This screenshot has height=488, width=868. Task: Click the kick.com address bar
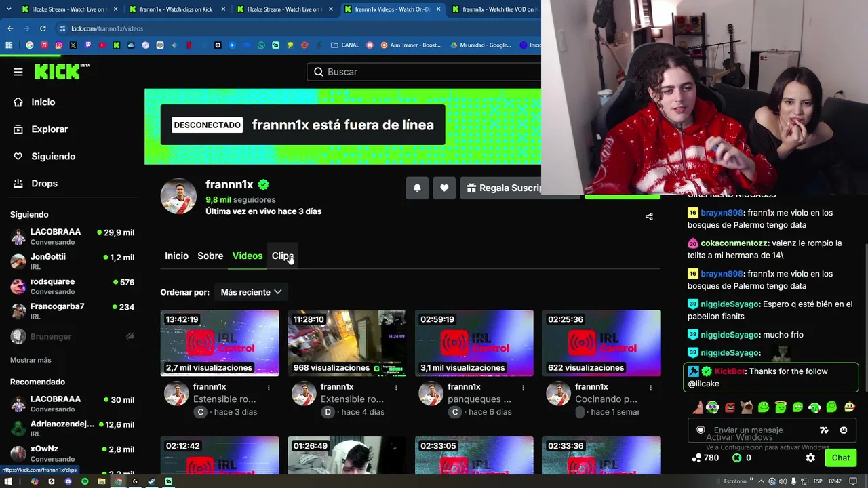click(298, 28)
